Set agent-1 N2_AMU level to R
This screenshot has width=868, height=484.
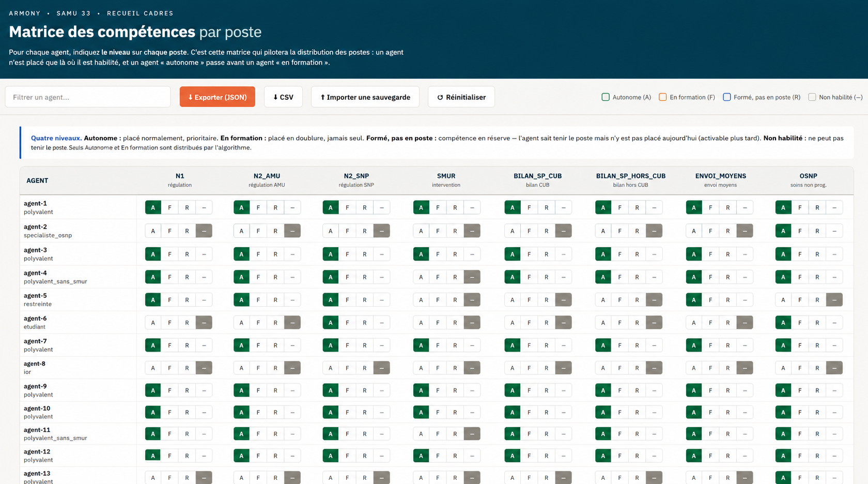click(x=275, y=207)
